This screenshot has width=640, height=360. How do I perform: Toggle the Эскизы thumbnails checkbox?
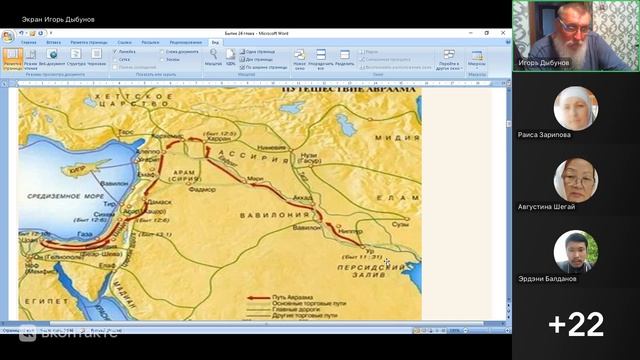pos(170,60)
